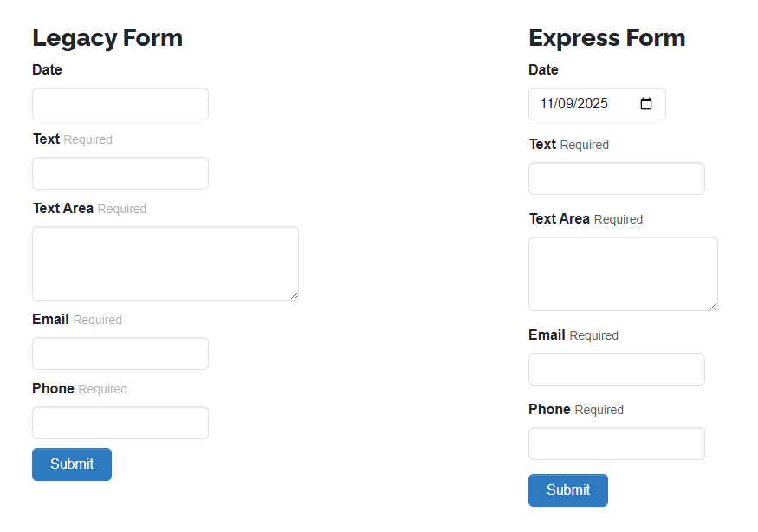Screen dimensions: 758x532
Task: Click the Legacy Form Date input
Action: (x=120, y=104)
